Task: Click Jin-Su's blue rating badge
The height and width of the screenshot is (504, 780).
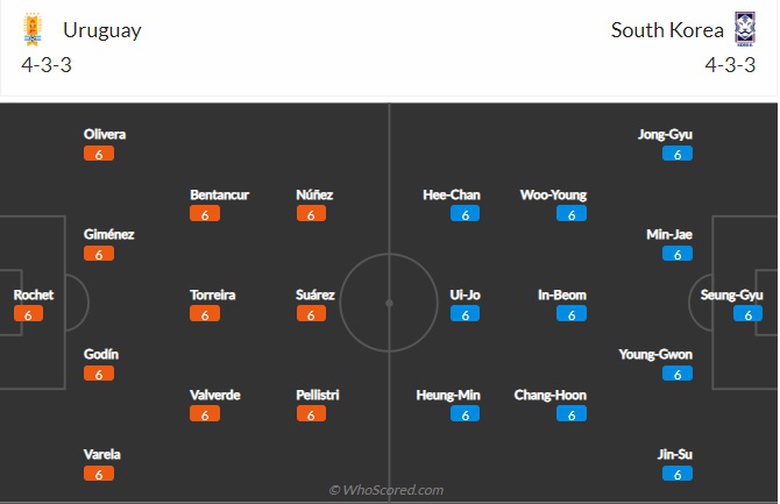Action: [677, 474]
